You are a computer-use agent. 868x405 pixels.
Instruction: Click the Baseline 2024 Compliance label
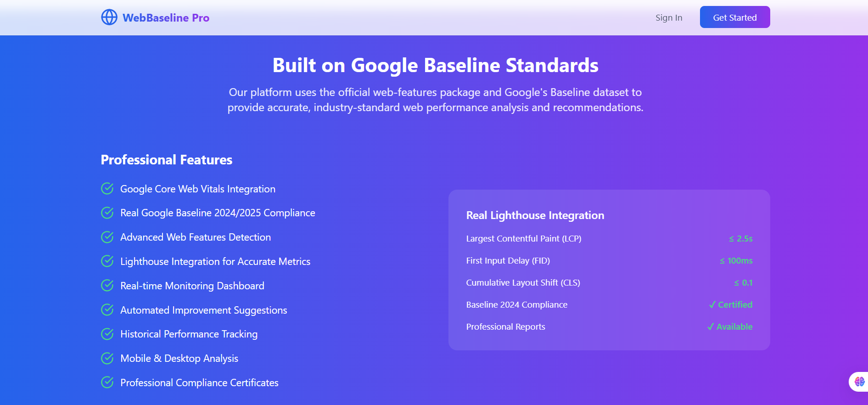tap(517, 305)
